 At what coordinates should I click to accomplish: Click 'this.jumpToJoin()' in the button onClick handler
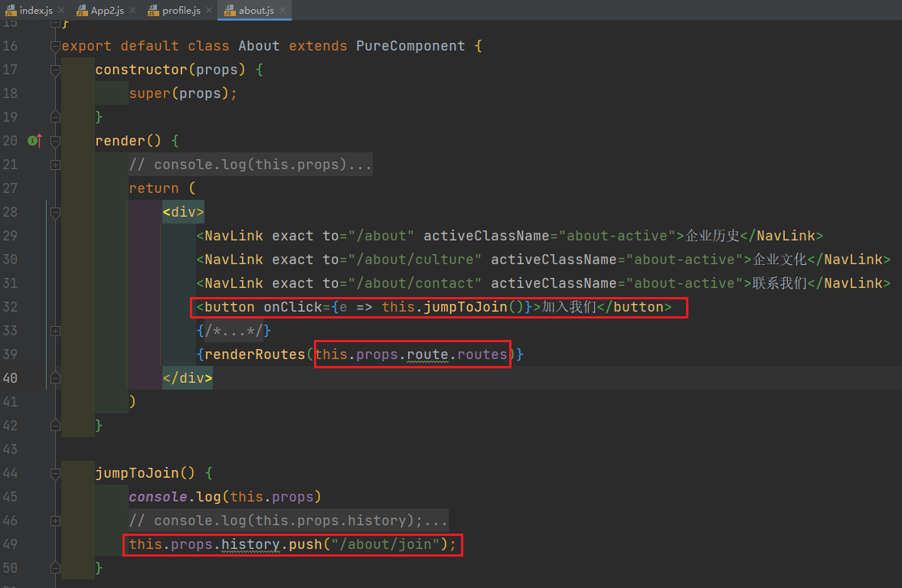pyautogui.click(x=453, y=307)
